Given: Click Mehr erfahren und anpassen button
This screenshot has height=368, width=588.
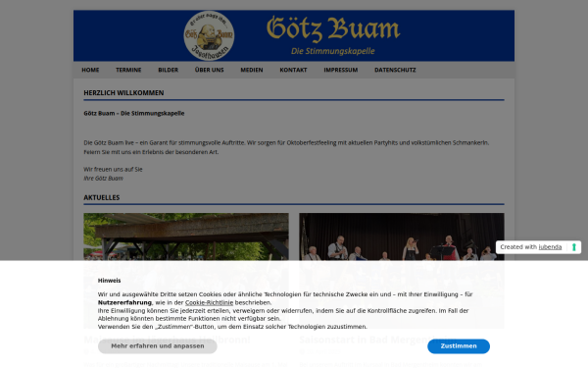Looking at the screenshot, I should pos(158,346).
